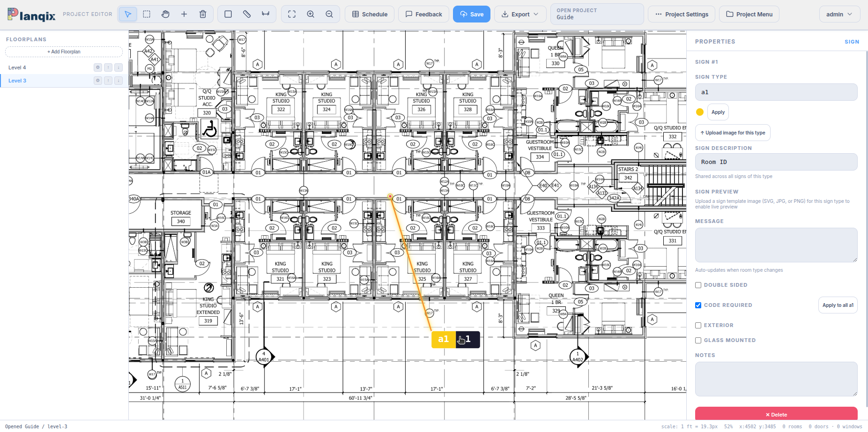Uncheck the Code Required checkbox

[x=698, y=305]
